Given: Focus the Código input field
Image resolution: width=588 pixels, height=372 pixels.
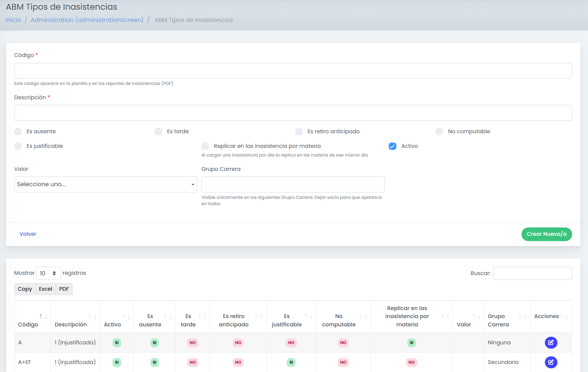Looking at the screenshot, I should (x=293, y=71).
